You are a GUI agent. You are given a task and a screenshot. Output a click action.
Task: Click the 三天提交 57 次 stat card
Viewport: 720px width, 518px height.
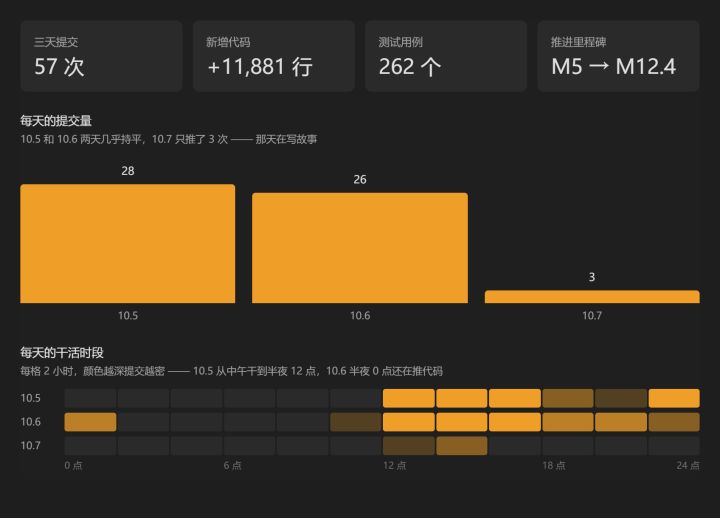click(101, 56)
